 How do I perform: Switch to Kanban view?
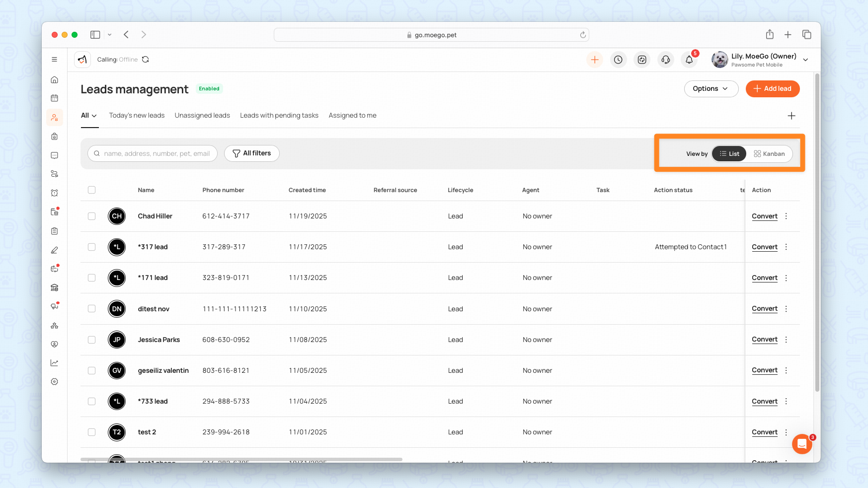click(769, 154)
